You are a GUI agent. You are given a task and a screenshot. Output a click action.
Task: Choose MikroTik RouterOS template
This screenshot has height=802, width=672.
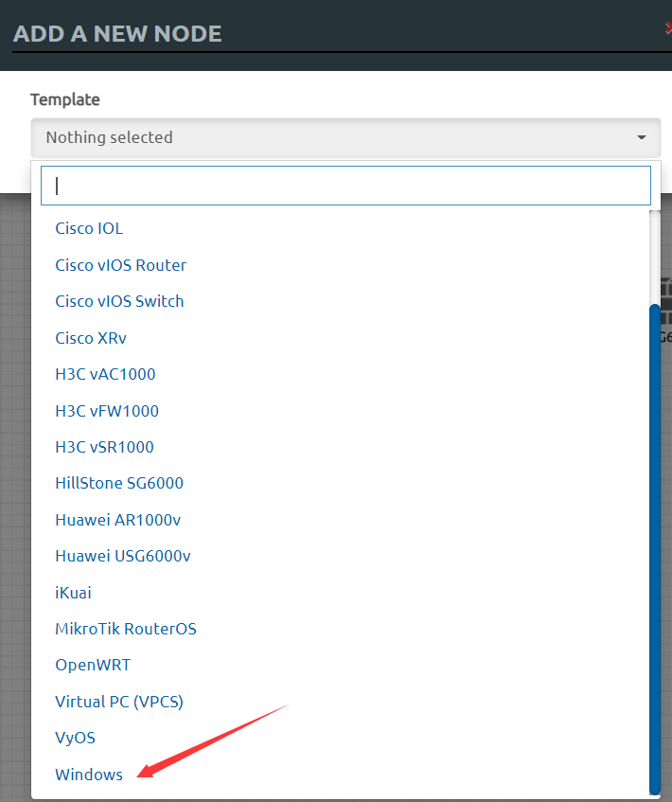[x=126, y=629]
